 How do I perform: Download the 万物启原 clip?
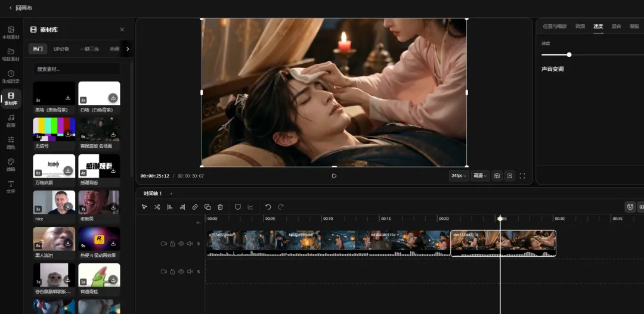68,170
